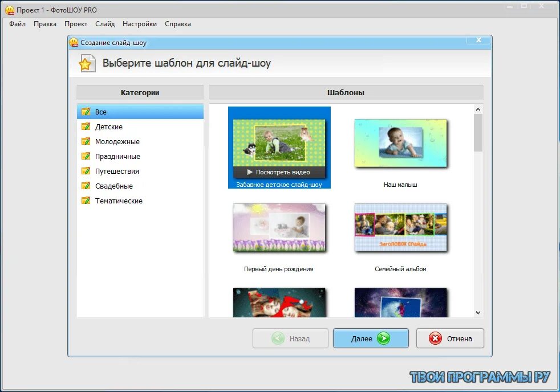Click the dialog title bar smiley icon

coord(74,42)
